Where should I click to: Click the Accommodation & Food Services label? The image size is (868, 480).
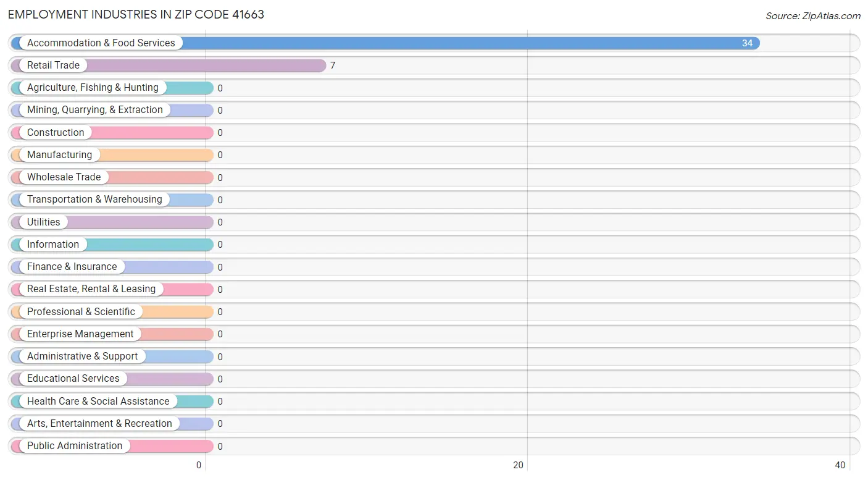point(101,43)
